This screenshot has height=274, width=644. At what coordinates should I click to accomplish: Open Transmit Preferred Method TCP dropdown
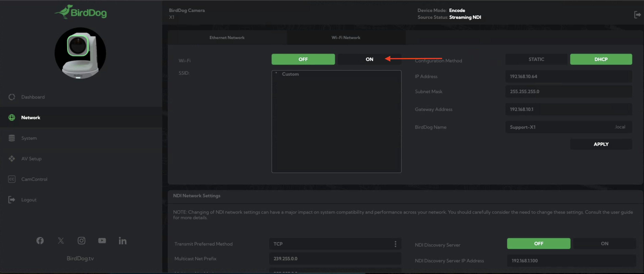(335, 244)
